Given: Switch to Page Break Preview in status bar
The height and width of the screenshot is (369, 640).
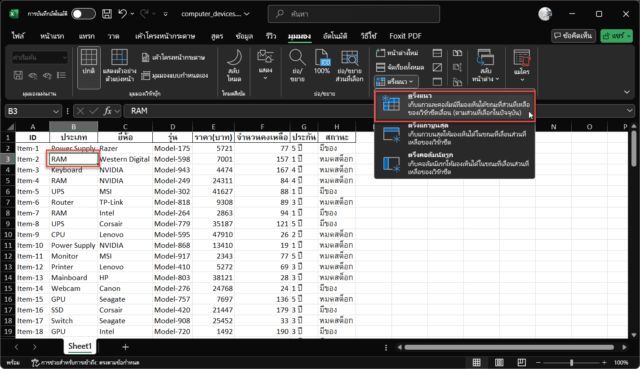Looking at the screenshot, I should (x=521, y=362).
